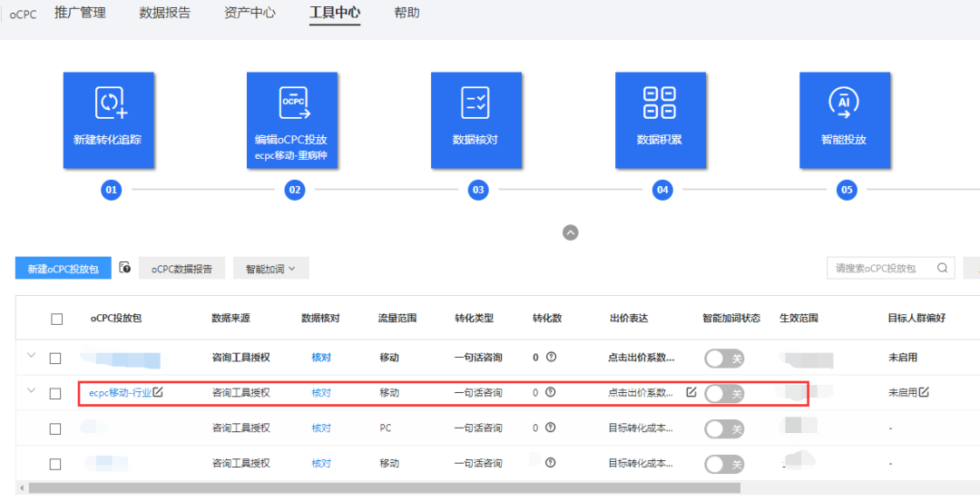Expand the first table row chevron
The image size is (980, 502).
coord(31,356)
